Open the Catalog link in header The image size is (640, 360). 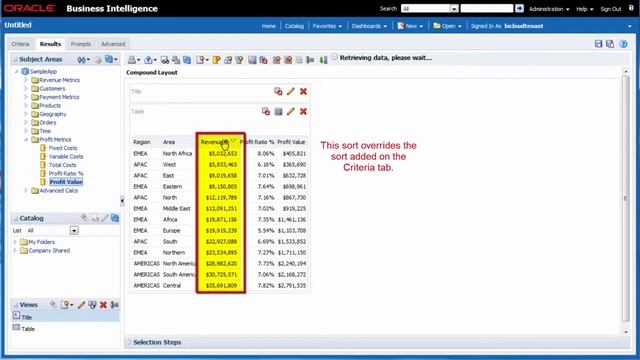294,26
